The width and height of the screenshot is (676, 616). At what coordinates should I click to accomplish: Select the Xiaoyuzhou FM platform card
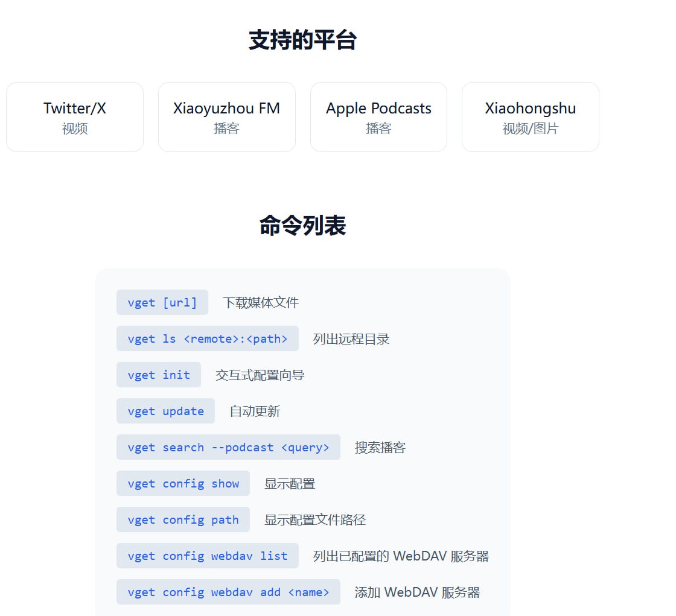(227, 117)
